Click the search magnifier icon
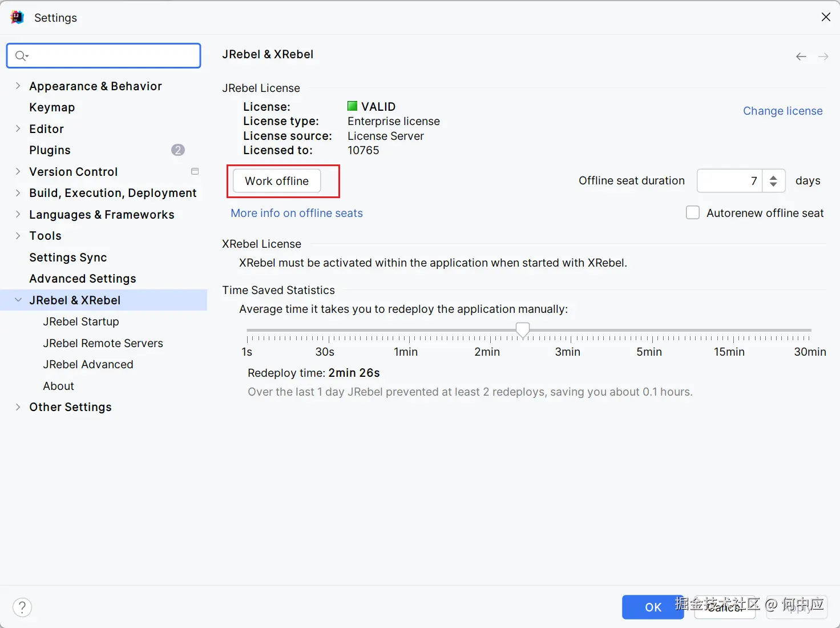The height and width of the screenshot is (628, 840). coord(21,55)
